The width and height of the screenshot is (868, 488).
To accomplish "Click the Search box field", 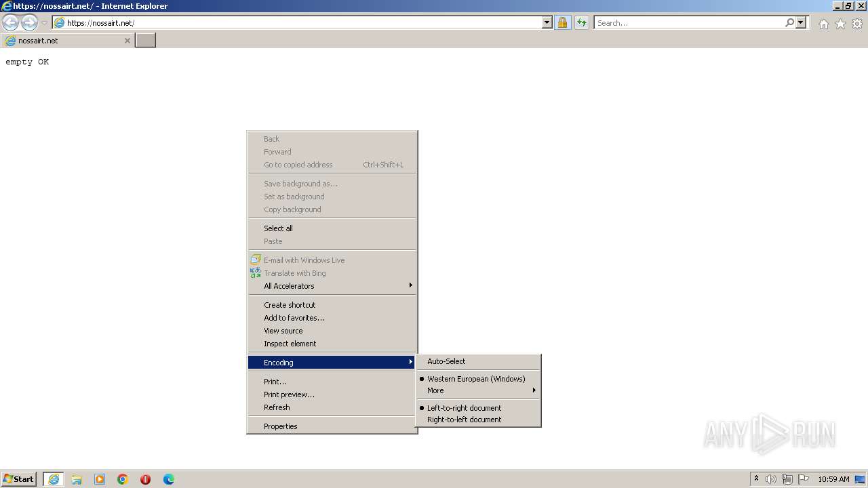I will 688,22.
